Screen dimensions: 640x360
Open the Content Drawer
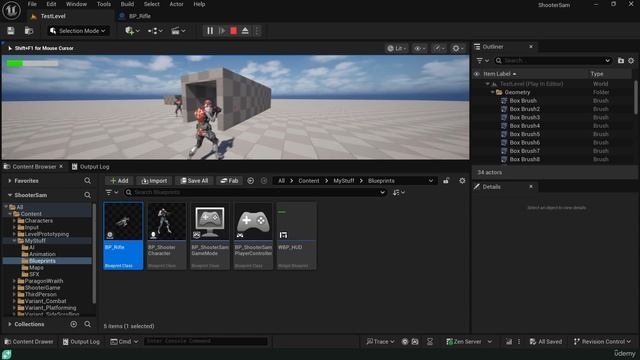tap(29, 342)
